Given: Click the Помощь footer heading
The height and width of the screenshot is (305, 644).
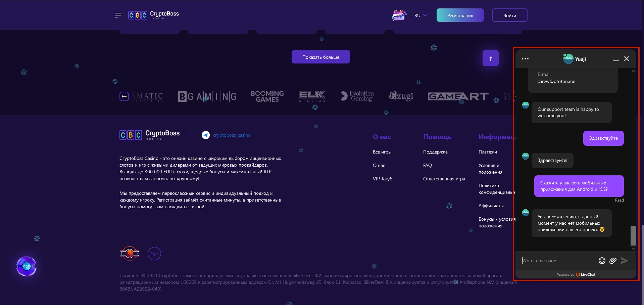Looking at the screenshot, I should pyautogui.click(x=437, y=137).
